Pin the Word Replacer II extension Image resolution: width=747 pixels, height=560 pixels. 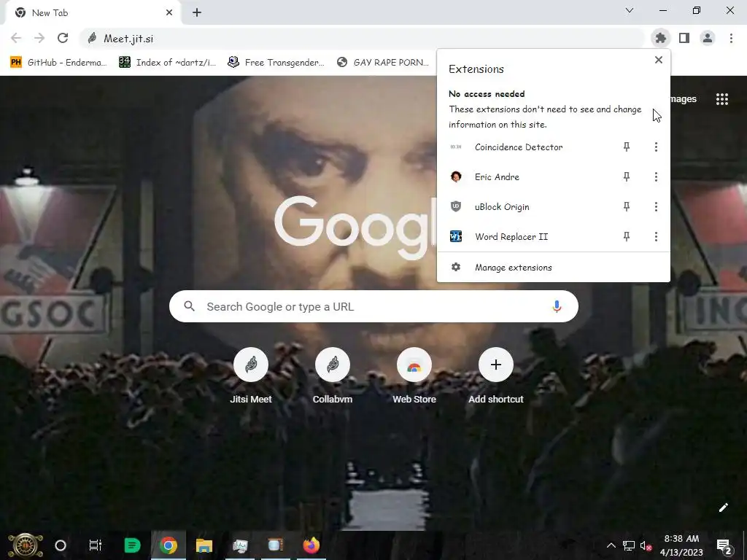(627, 237)
